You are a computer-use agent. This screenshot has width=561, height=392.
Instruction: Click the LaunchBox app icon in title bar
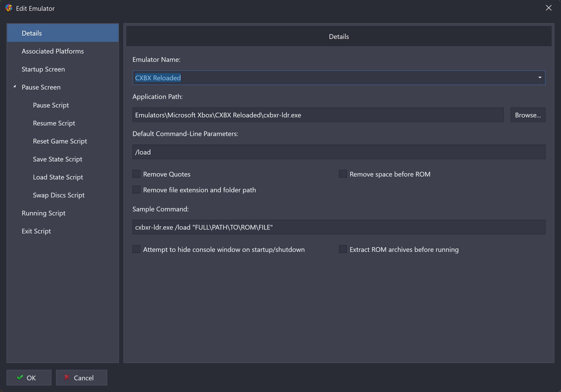click(9, 8)
